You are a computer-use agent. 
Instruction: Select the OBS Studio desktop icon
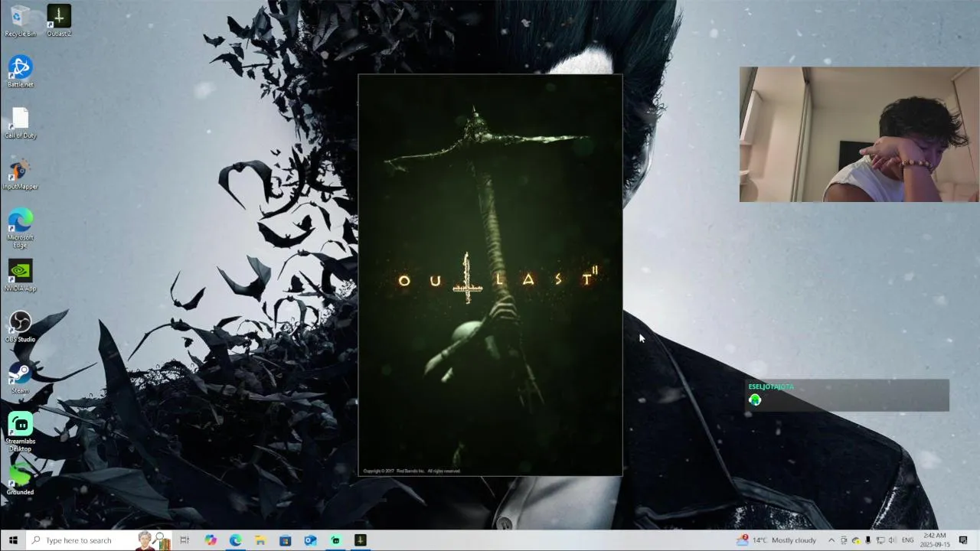20,327
